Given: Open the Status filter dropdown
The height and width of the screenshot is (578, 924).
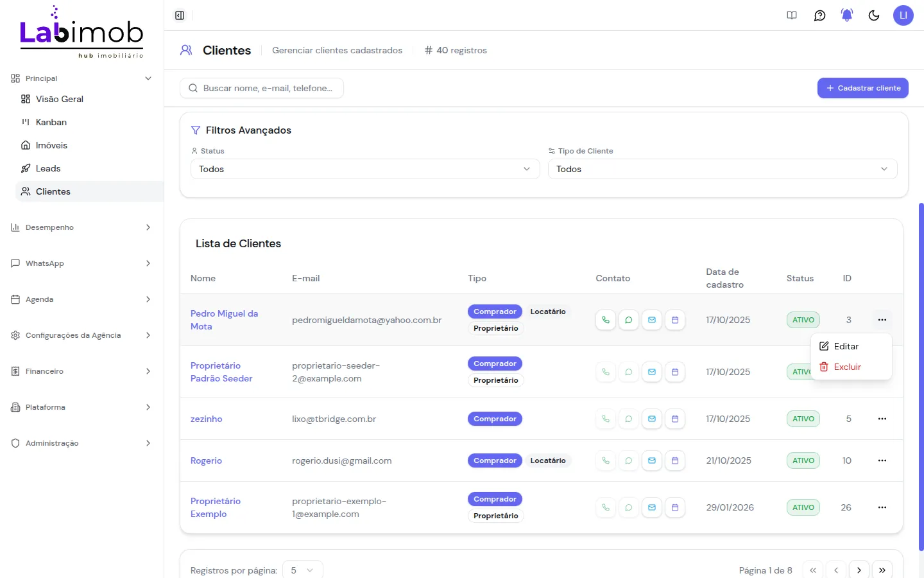Looking at the screenshot, I should (365, 169).
